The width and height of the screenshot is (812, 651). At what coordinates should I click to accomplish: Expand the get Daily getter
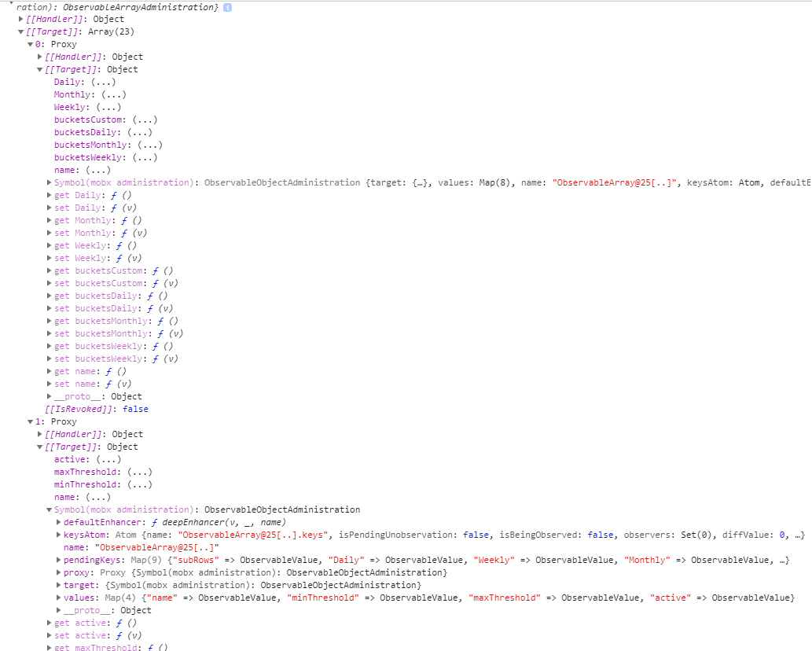click(x=50, y=195)
